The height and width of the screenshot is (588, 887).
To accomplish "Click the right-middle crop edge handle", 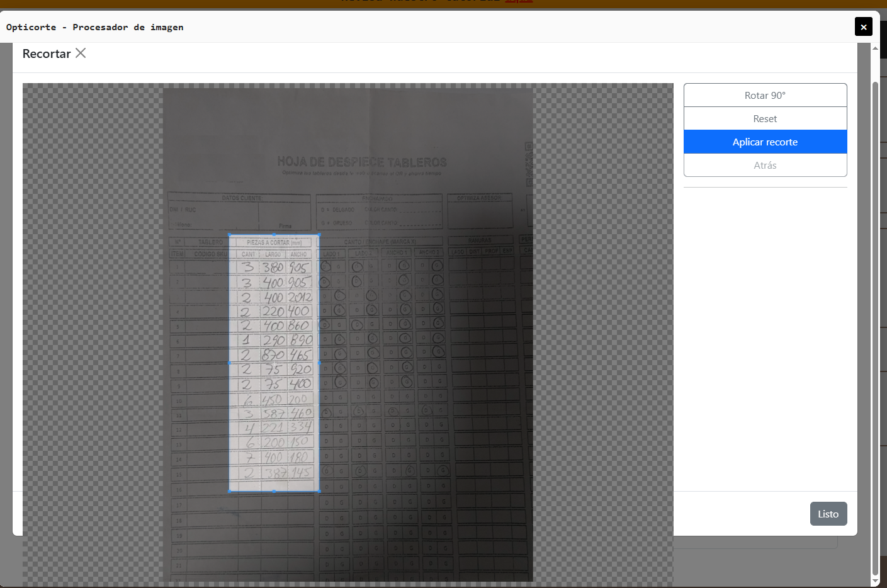I will point(319,363).
